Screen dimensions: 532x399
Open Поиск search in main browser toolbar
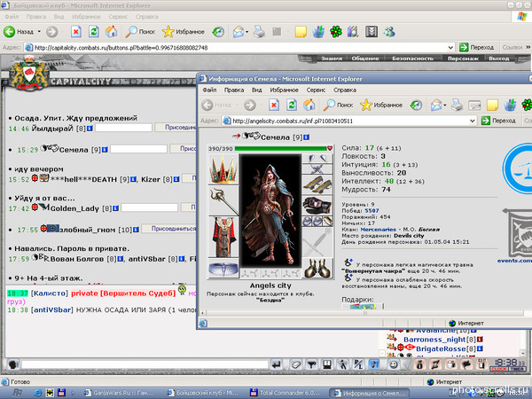pyautogui.click(x=140, y=32)
